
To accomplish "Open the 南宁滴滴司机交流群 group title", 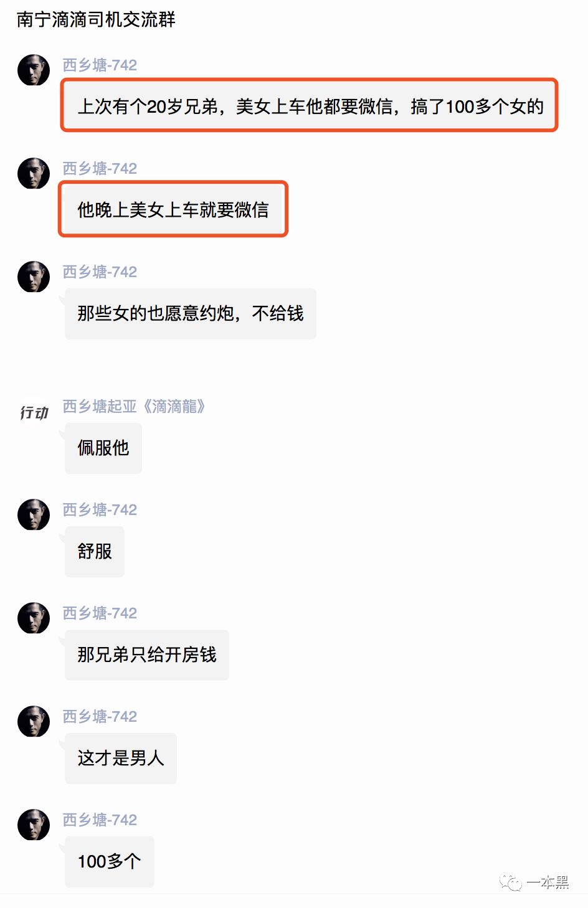I will [x=96, y=19].
